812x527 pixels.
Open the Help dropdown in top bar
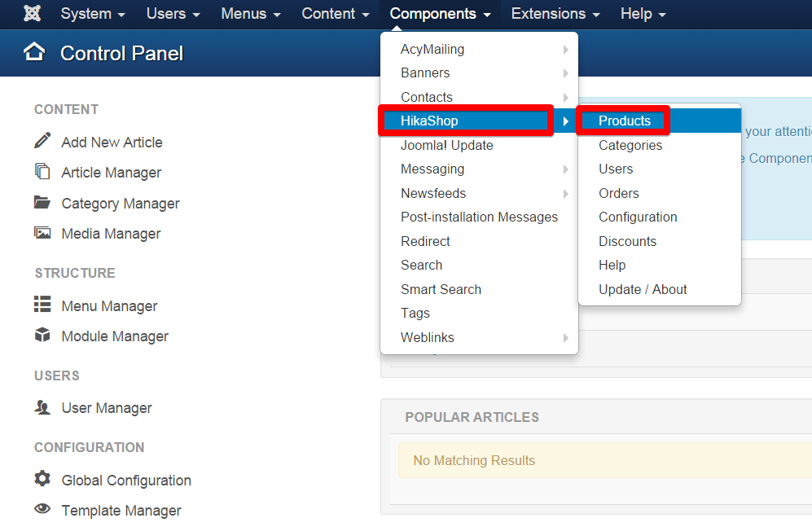click(643, 14)
